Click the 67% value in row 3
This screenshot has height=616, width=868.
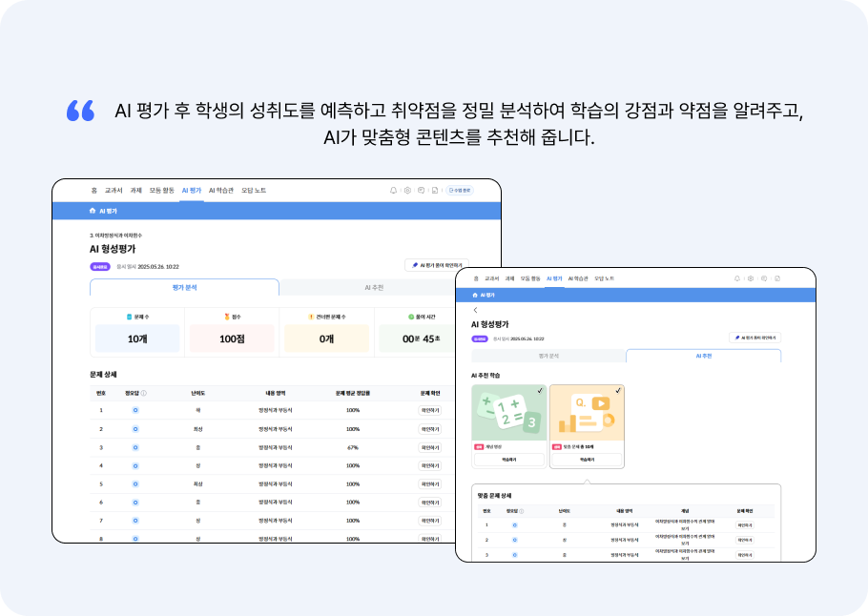[x=353, y=448]
